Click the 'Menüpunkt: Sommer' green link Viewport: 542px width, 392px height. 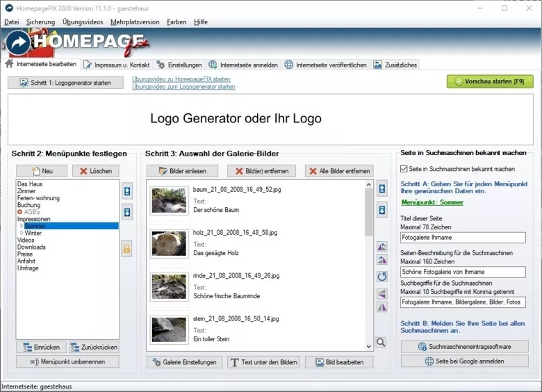432,202
